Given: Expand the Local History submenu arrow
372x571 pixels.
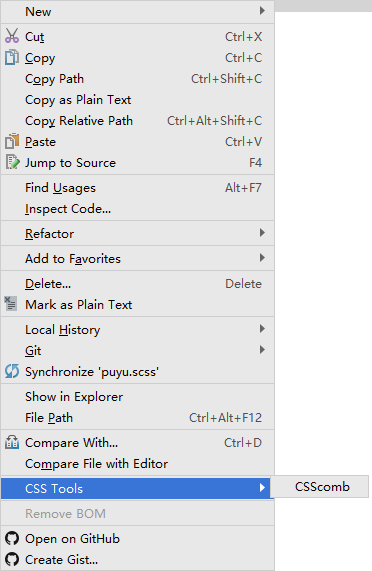Looking at the screenshot, I should click(262, 329).
